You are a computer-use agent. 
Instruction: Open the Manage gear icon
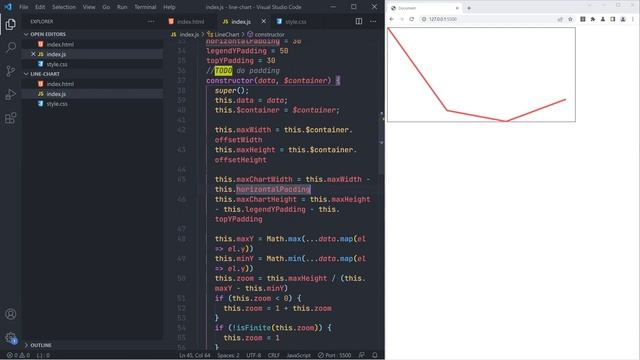coord(11,338)
